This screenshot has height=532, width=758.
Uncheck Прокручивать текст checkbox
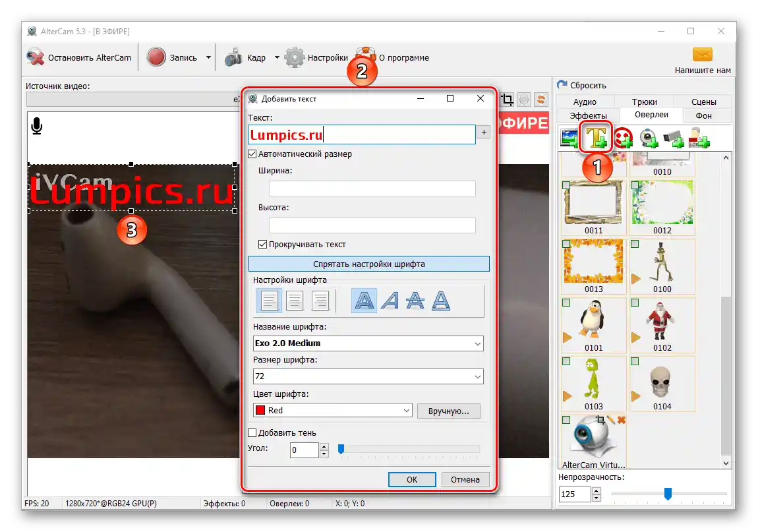[x=262, y=244]
